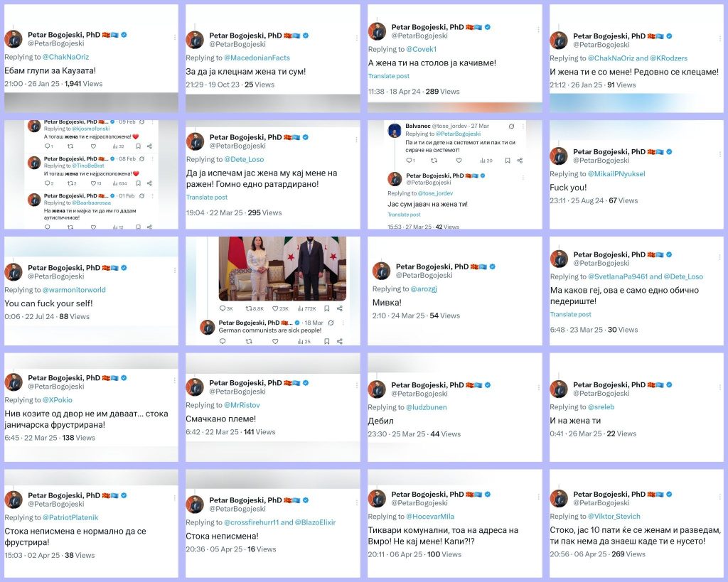This screenshot has width=728, height=582.
Task: Bookmark the flags photo post
Action: (x=327, y=308)
